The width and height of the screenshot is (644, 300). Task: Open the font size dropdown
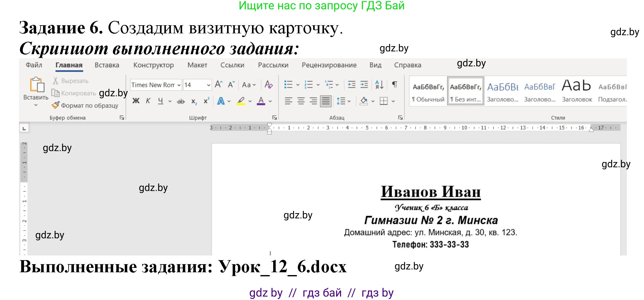[x=208, y=85]
